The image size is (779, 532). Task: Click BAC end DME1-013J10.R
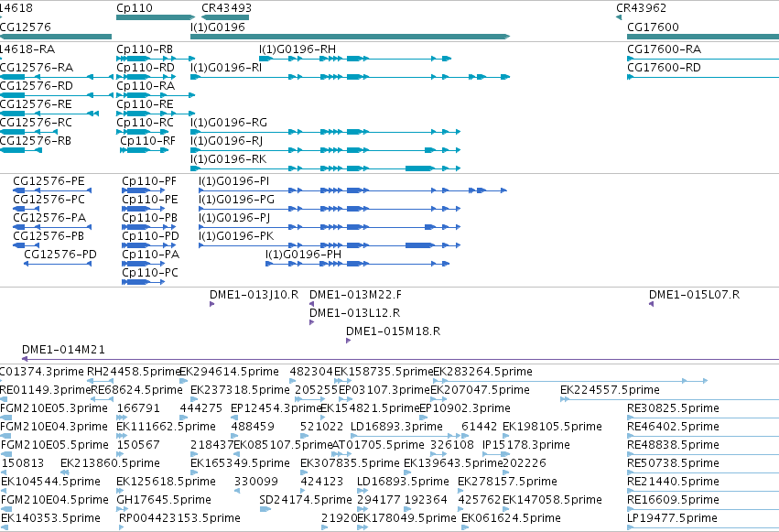point(212,304)
